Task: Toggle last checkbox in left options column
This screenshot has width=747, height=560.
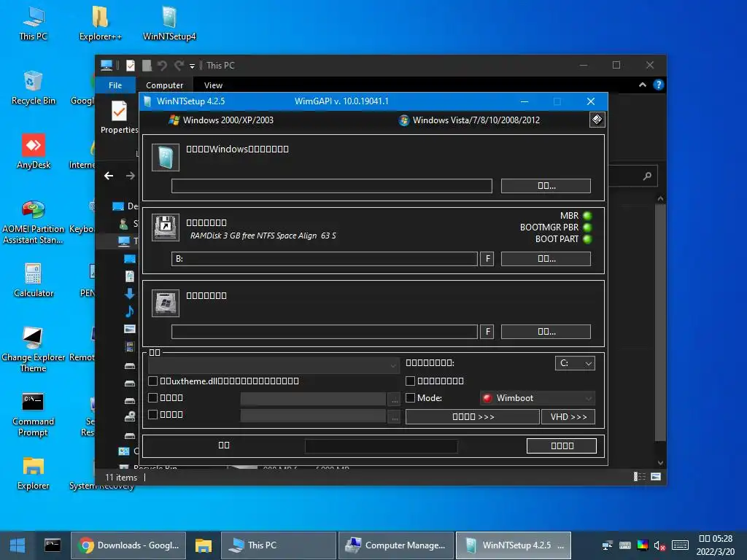Action: click(153, 414)
